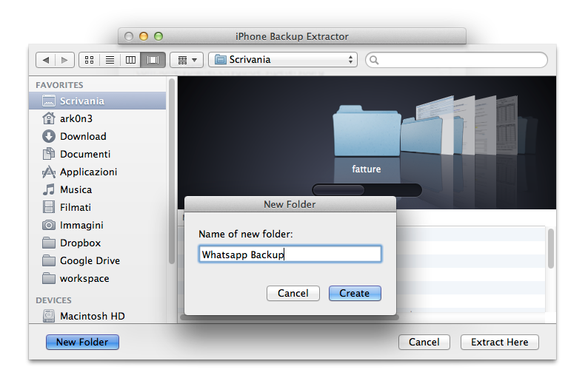Click the workspace folder icon
The image size is (588, 381).
[x=49, y=278]
